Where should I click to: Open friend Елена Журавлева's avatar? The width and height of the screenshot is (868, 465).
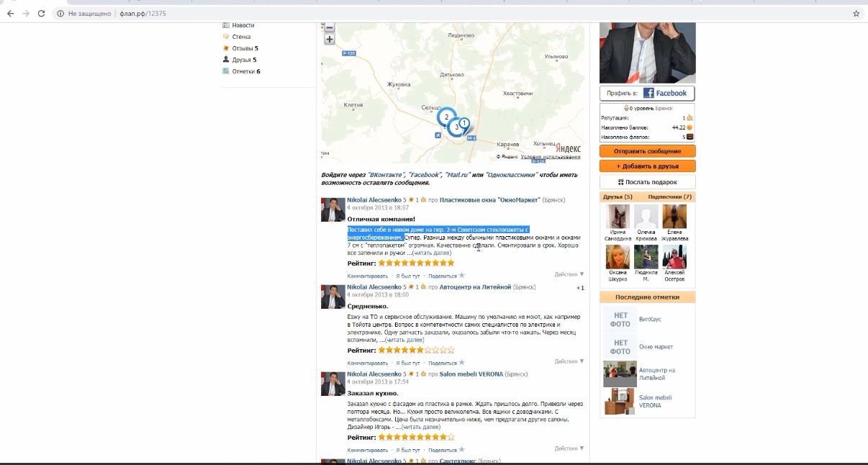click(x=674, y=217)
